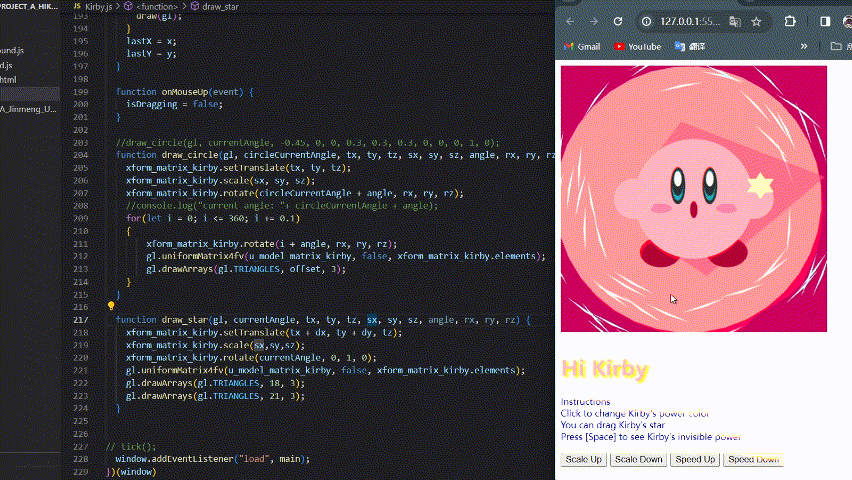852x480 pixels.
Task: Click 'lastX = x;' code line
Action: (151, 41)
